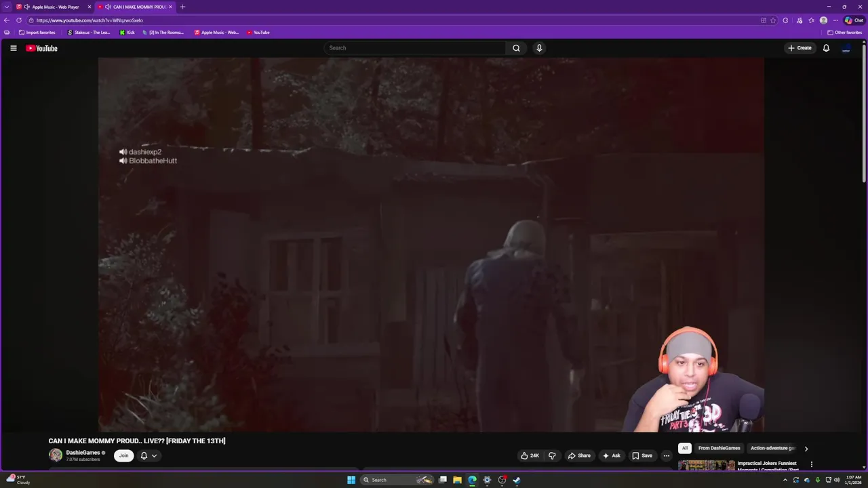The width and height of the screenshot is (868, 488).
Task: Open YouTube bookmark in favorites bar
Action: [258, 33]
